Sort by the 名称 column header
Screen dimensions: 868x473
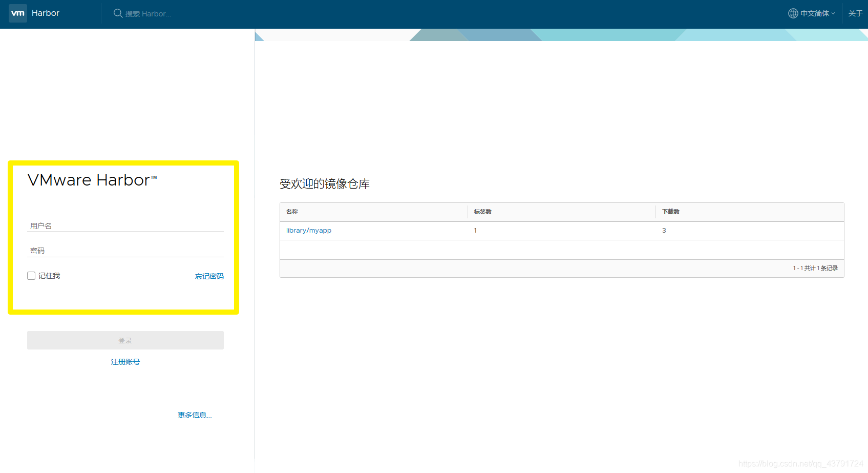(x=292, y=212)
